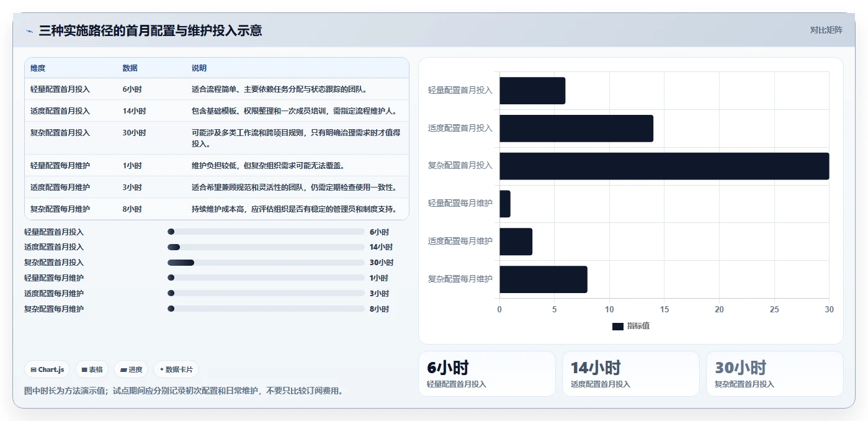Click table cell 适度配置每月维护
Image resolution: width=868 pixels, height=421 pixels.
(x=60, y=188)
